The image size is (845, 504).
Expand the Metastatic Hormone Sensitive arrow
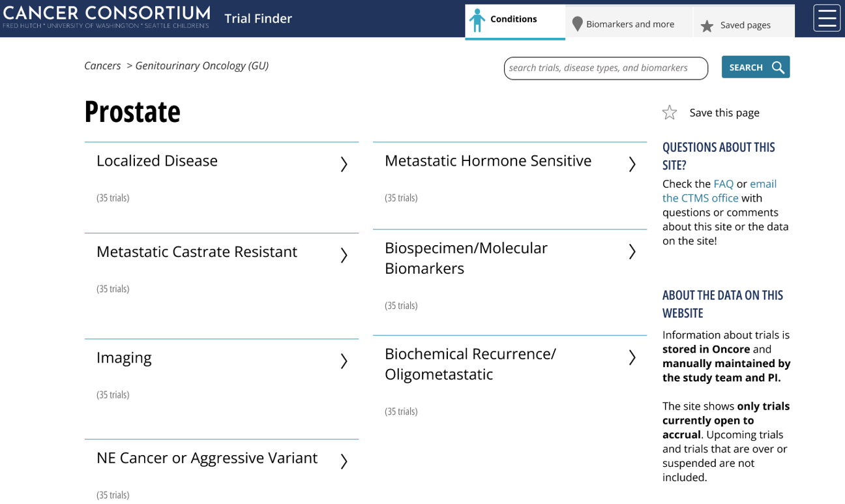632,164
